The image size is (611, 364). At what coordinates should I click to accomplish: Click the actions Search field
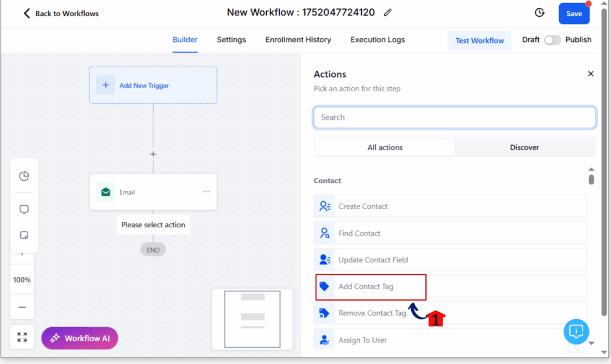455,118
